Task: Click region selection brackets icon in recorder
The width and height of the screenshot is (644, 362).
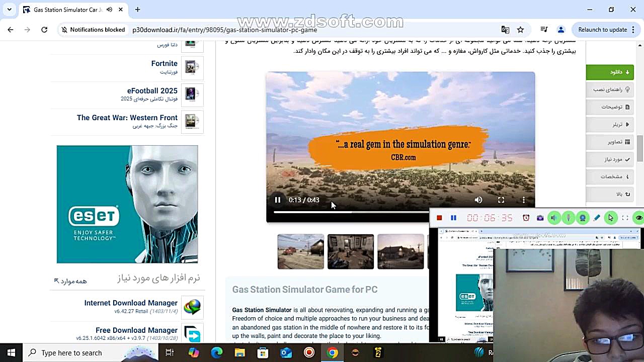Action: [x=624, y=218]
